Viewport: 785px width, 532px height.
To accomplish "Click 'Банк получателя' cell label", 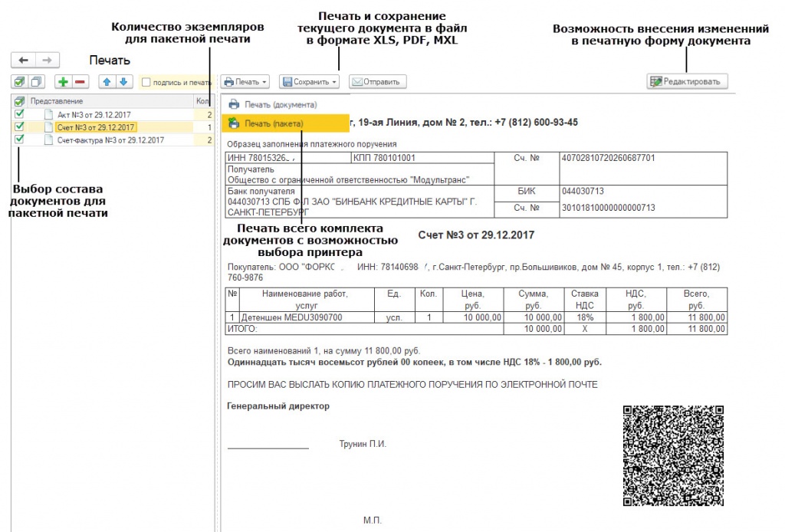I will click(261, 191).
